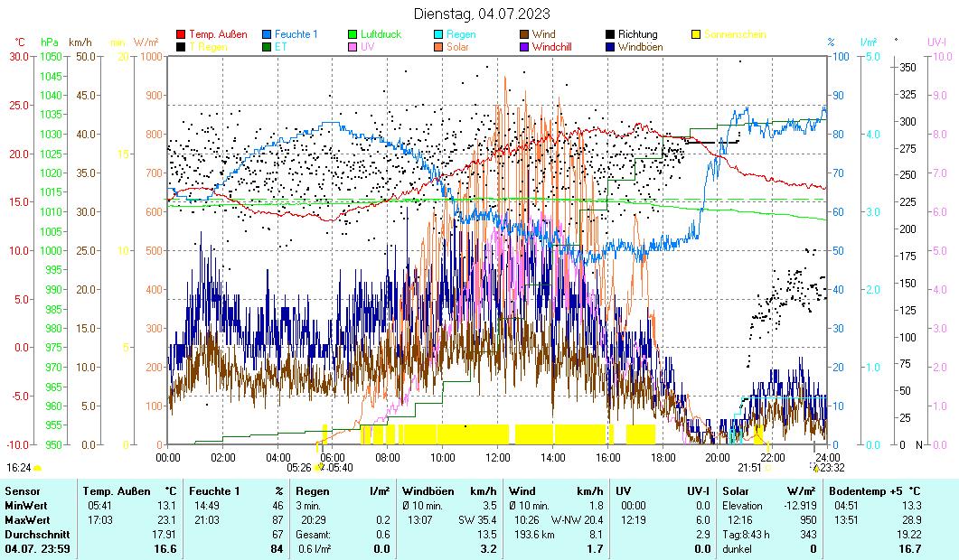The width and height of the screenshot is (959, 560).
Task: Click the Luftdruck legend label
Action: click(381, 35)
